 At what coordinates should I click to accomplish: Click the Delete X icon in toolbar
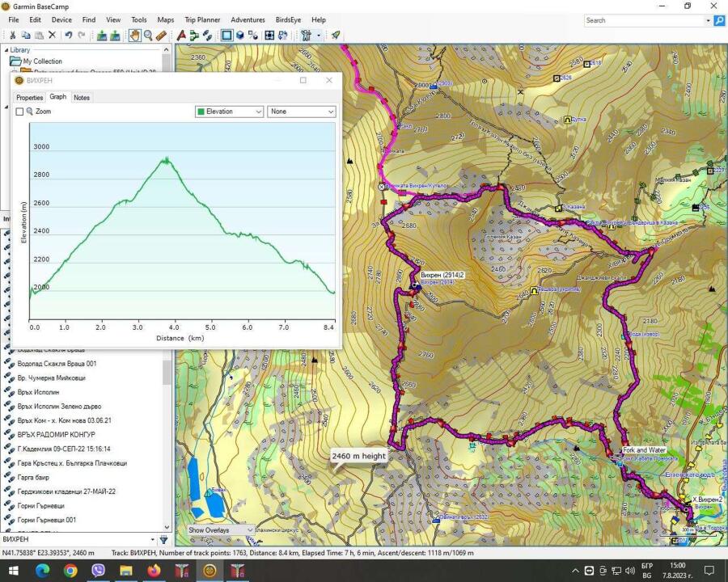pos(52,36)
